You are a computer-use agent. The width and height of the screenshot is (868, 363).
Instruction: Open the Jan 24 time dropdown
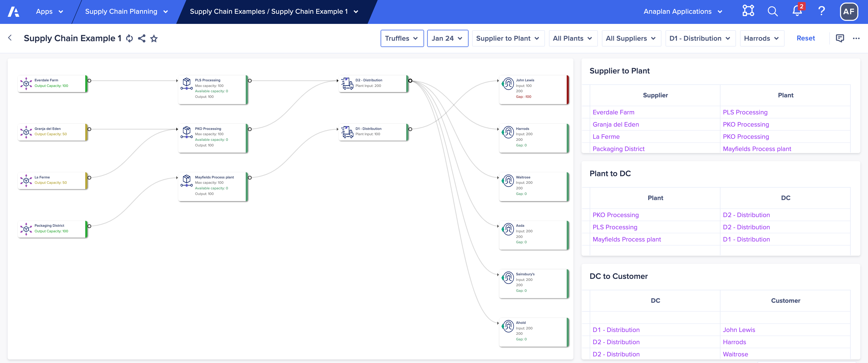pyautogui.click(x=447, y=38)
